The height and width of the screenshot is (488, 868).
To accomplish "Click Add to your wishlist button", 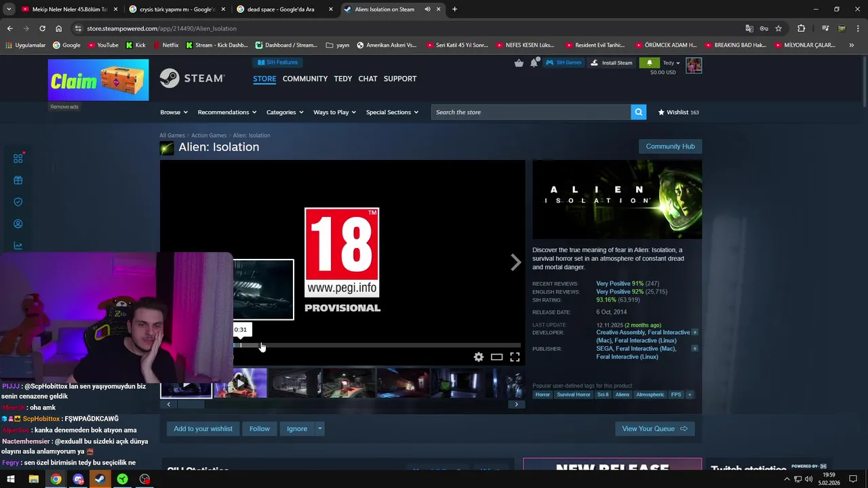I will [x=203, y=428].
